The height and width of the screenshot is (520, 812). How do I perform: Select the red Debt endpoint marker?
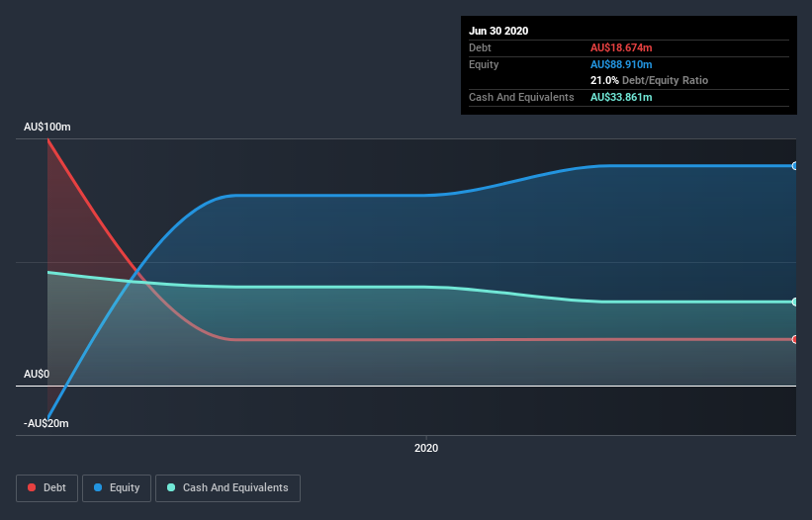795,339
